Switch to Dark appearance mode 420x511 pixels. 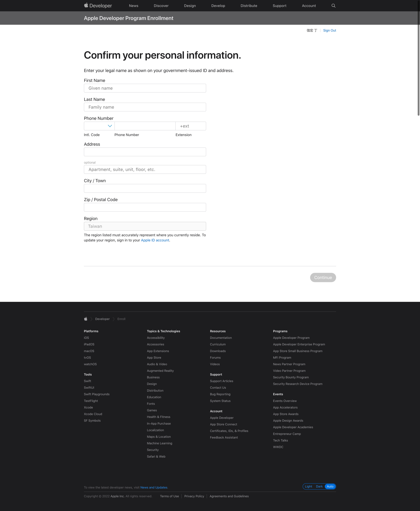coord(319,486)
